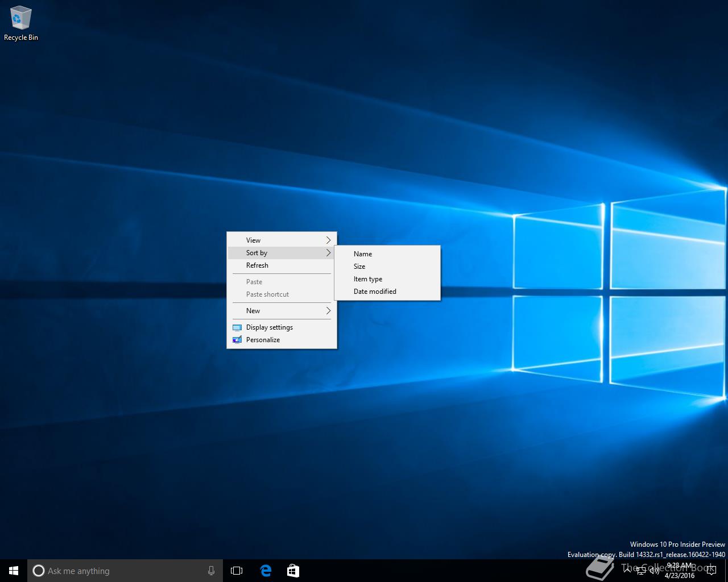Image resolution: width=728 pixels, height=582 pixels.
Task: Choose Personalize from the context menu
Action: 282,340
